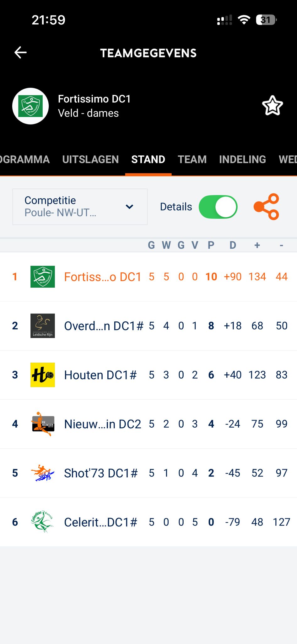
Task: Switch to the Team tab
Action: [192, 159]
